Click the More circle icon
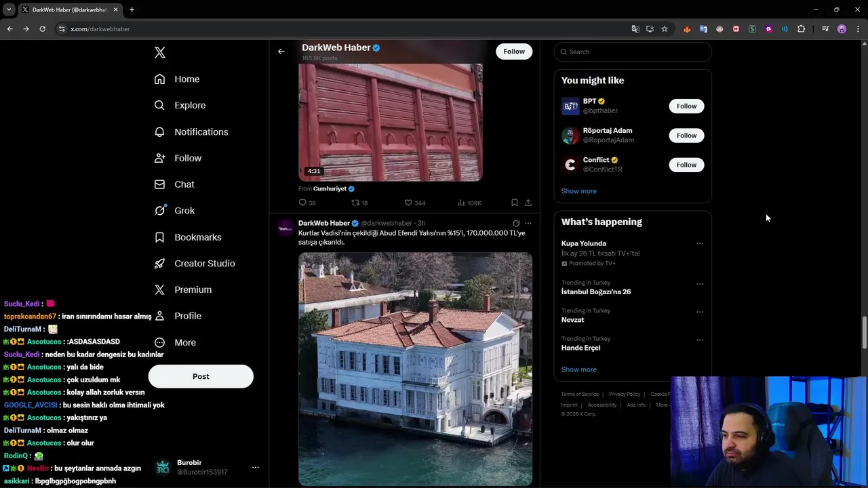 [x=159, y=342]
